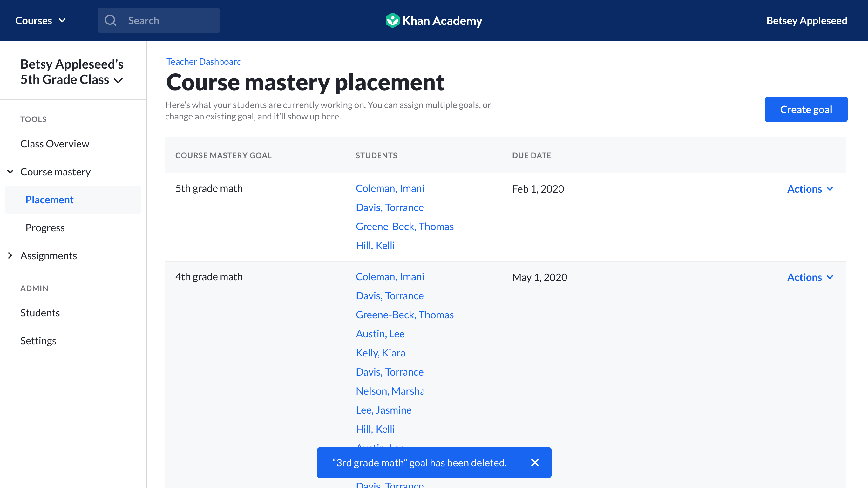Click the Create goal button

pyautogui.click(x=806, y=109)
